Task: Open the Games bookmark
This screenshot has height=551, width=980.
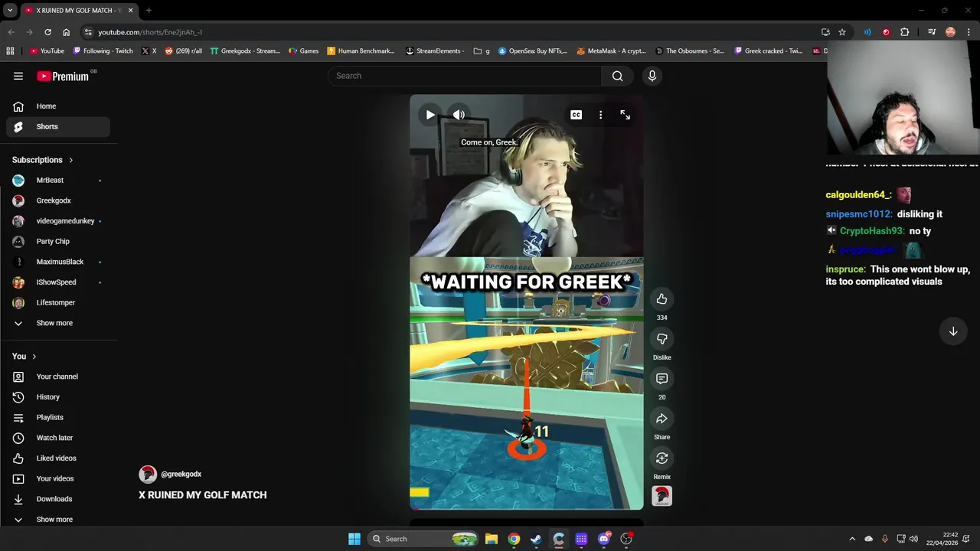Action: [x=304, y=51]
